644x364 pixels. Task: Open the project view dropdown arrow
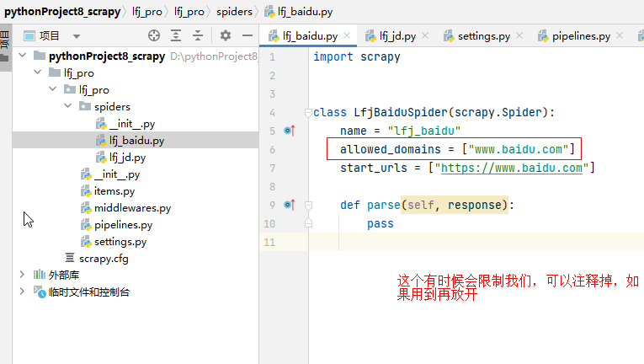(x=77, y=36)
